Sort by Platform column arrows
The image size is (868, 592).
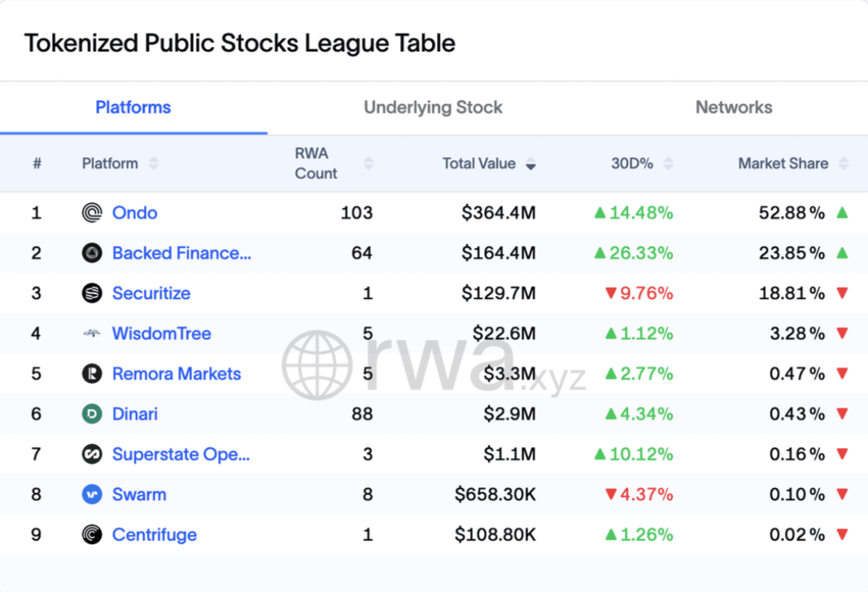pyautogui.click(x=153, y=164)
